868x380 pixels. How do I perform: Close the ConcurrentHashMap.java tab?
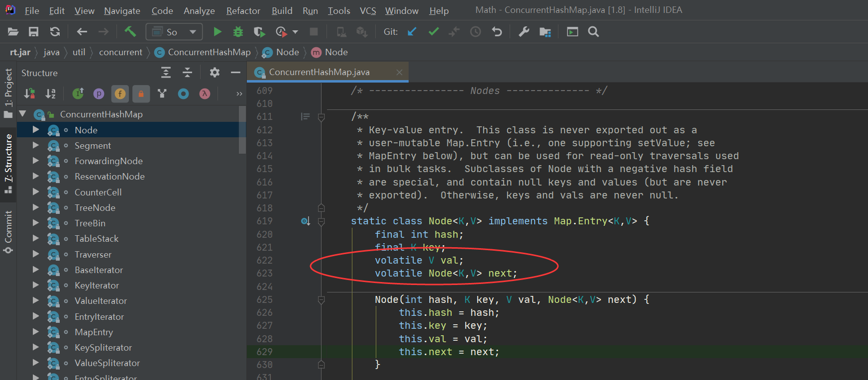[399, 72]
